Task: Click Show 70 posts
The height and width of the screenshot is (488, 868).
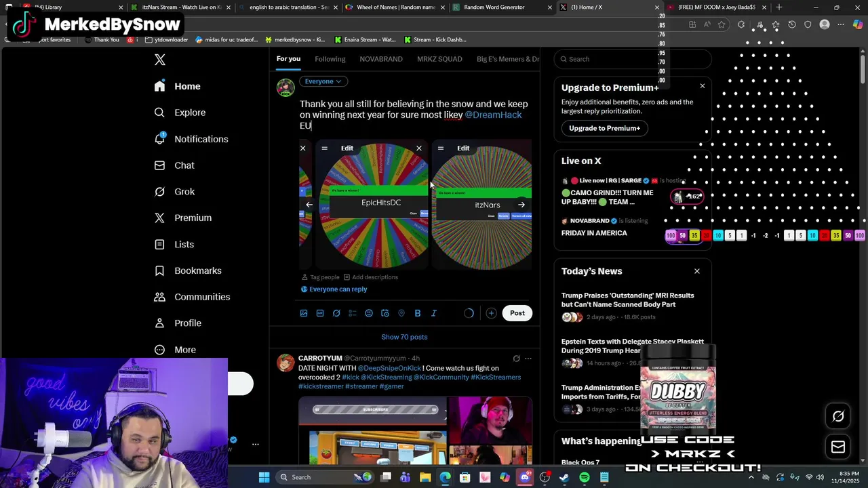Action: point(404,337)
